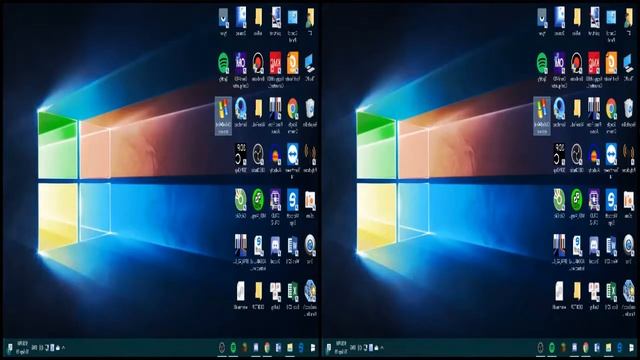Open the notification center icon, left copy's taskbar
The height and width of the screenshot is (360, 640).
click(10, 348)
